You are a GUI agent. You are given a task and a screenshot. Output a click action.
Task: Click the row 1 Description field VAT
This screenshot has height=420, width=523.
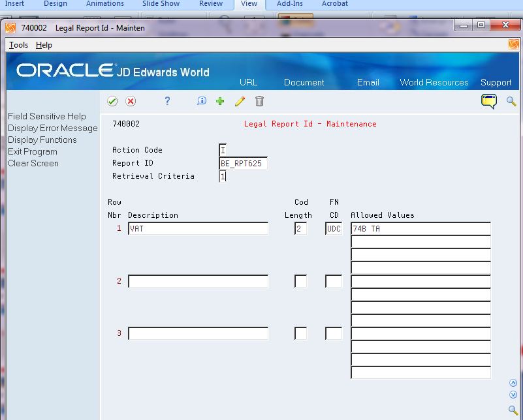[x=198, y=228]
